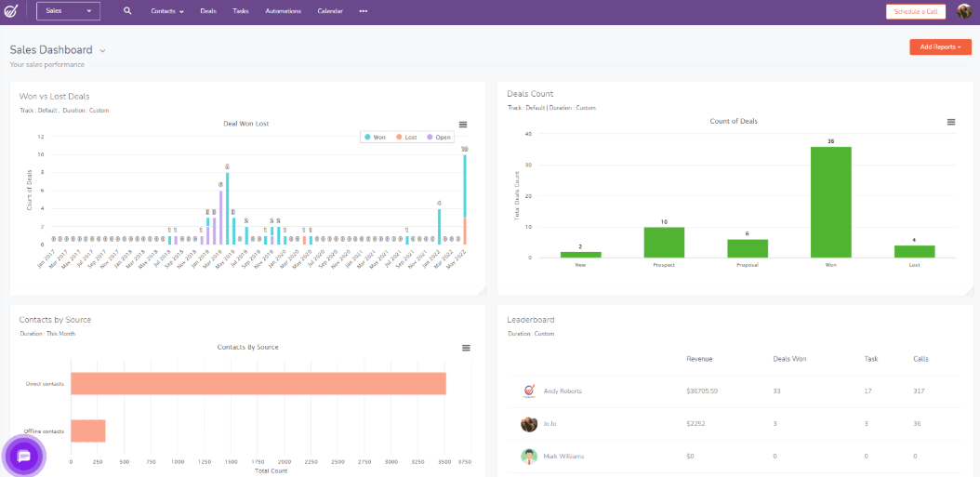This screenshot has height=477, width=980.
Task: Click the 317 calls value
Action: [x=919, y=391]
